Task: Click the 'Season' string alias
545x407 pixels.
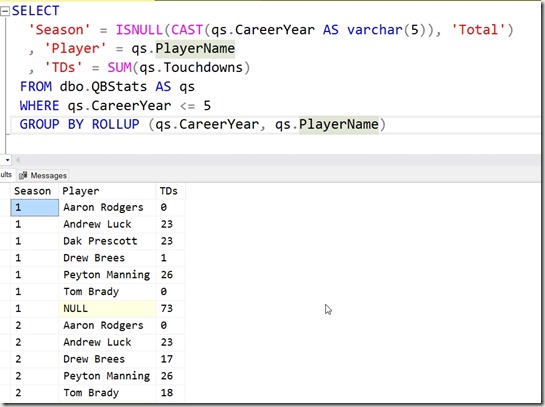Action: (59, 30)
